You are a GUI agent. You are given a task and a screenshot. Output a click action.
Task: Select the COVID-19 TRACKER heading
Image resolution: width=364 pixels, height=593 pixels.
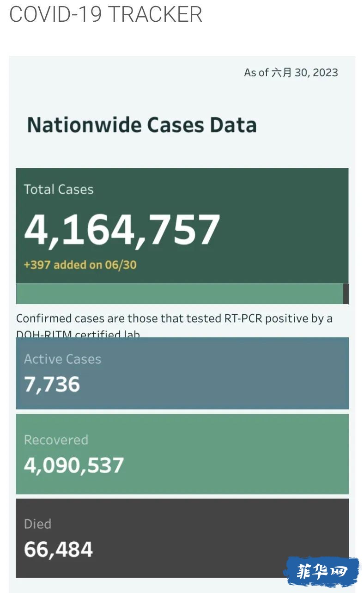click(106, 14)
